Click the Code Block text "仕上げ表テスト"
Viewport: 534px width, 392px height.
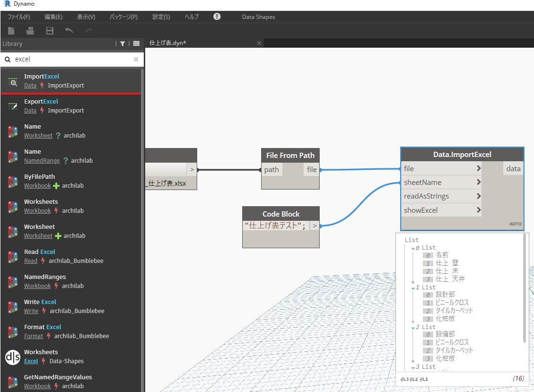click(275, 226)
